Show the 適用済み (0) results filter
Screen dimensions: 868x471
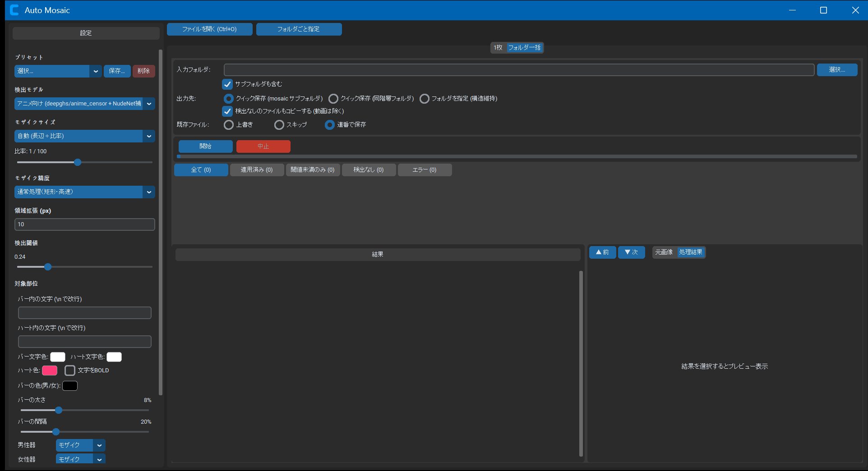(257, 170)
